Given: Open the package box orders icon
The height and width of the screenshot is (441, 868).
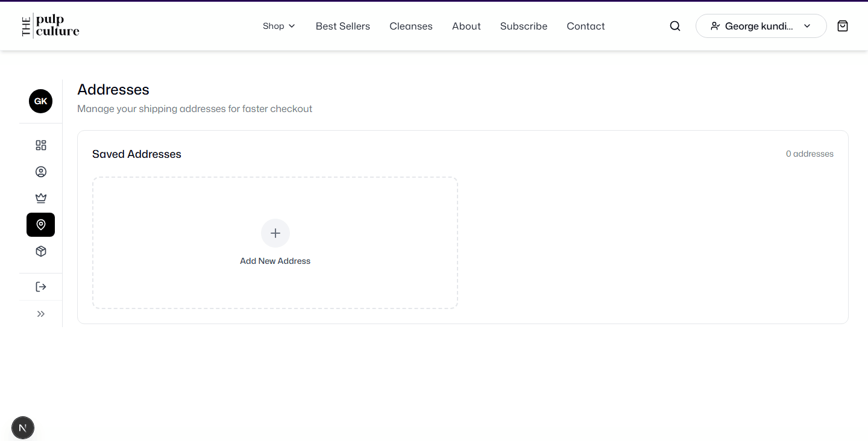Looking at the screenshot, I should [x=40, y=251].
